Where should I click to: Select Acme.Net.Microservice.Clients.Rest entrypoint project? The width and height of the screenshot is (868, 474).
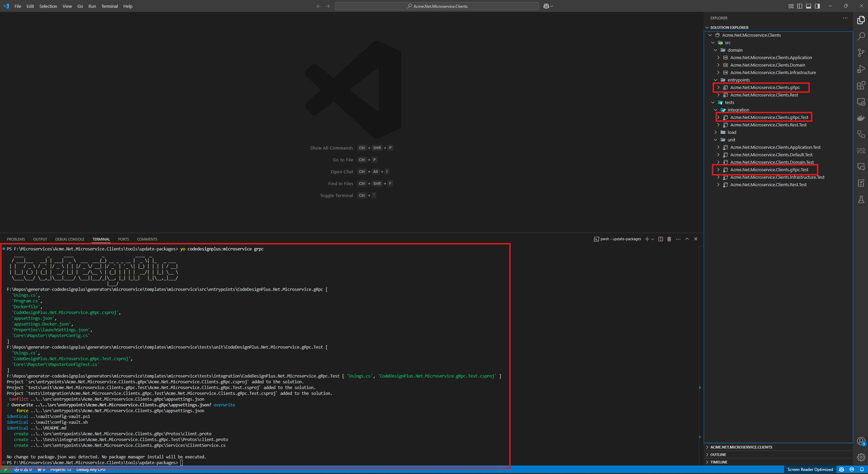(x=764, y=95)
